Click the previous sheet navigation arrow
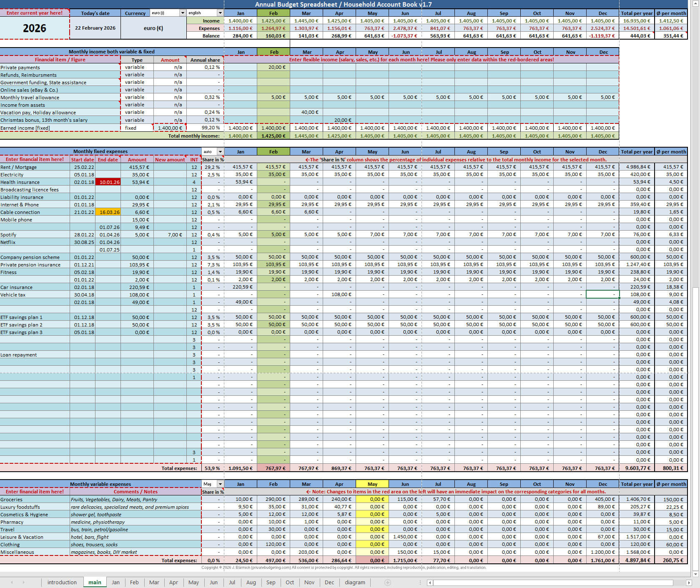The width and height of the screenshot is (700, 588). coord(12,582)
